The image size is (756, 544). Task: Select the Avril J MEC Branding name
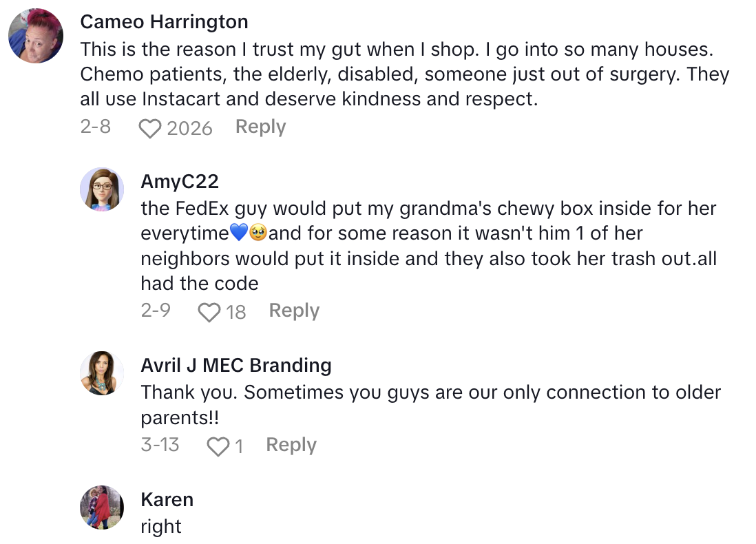[x=236, y=365]
